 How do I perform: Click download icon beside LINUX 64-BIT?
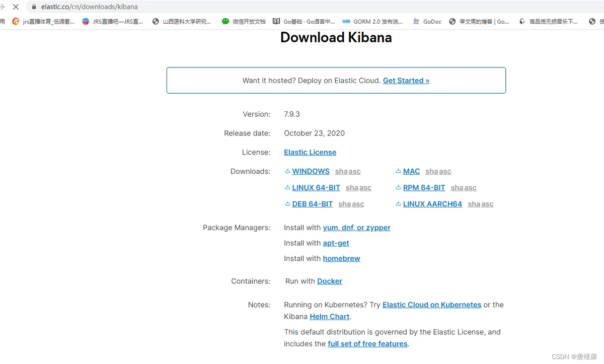point(287,188)
